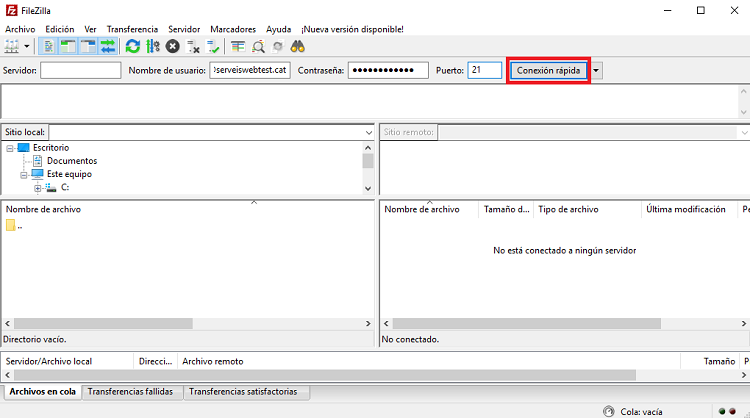
Task: Click the queue status icon beside Cola
Action: [x=608, y=411]
